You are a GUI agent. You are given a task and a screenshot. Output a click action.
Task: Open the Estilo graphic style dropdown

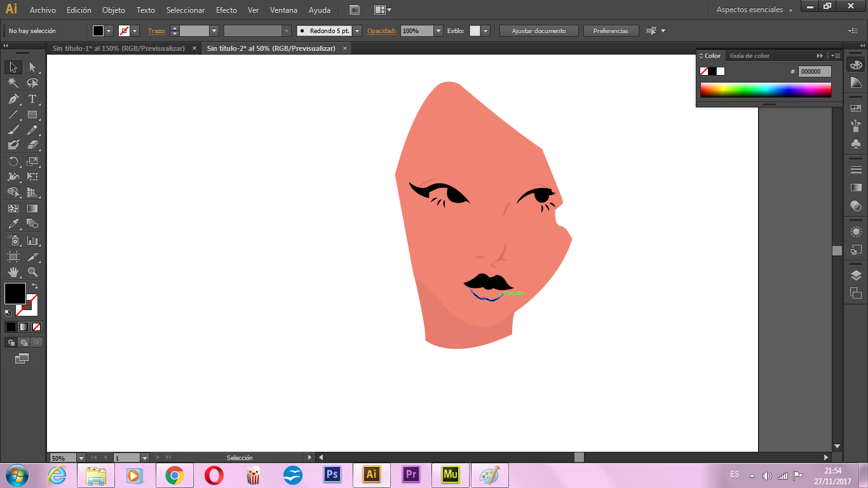click(485, 30)
